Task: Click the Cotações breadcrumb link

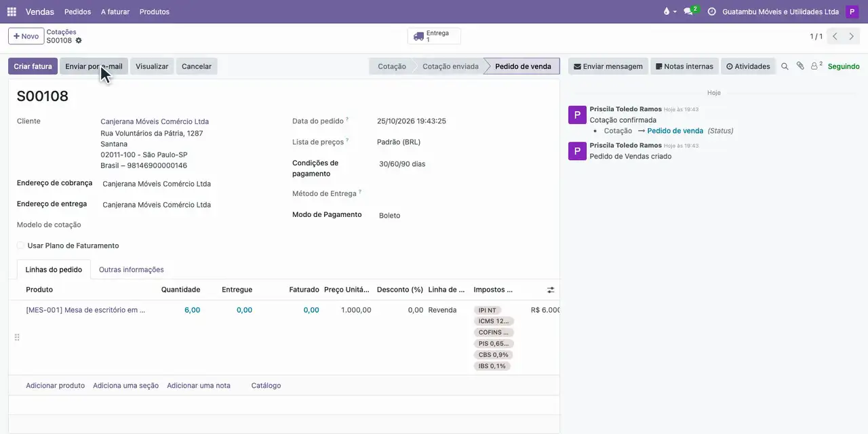Action: tap(61, 32)
